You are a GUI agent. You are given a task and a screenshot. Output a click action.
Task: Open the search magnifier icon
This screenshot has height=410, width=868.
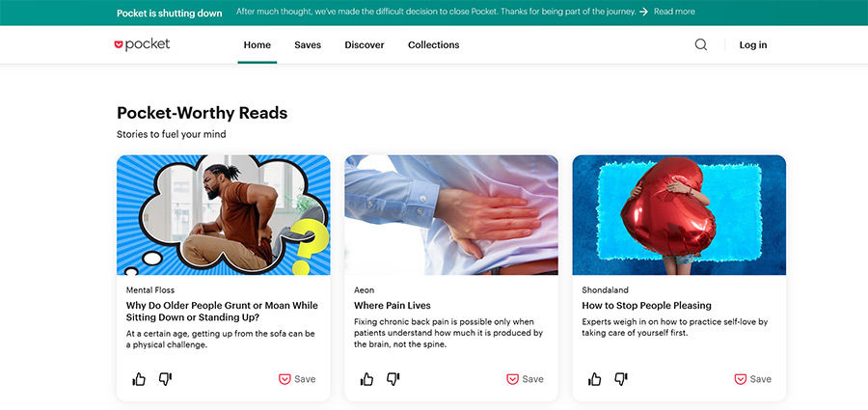coord(701,45)
